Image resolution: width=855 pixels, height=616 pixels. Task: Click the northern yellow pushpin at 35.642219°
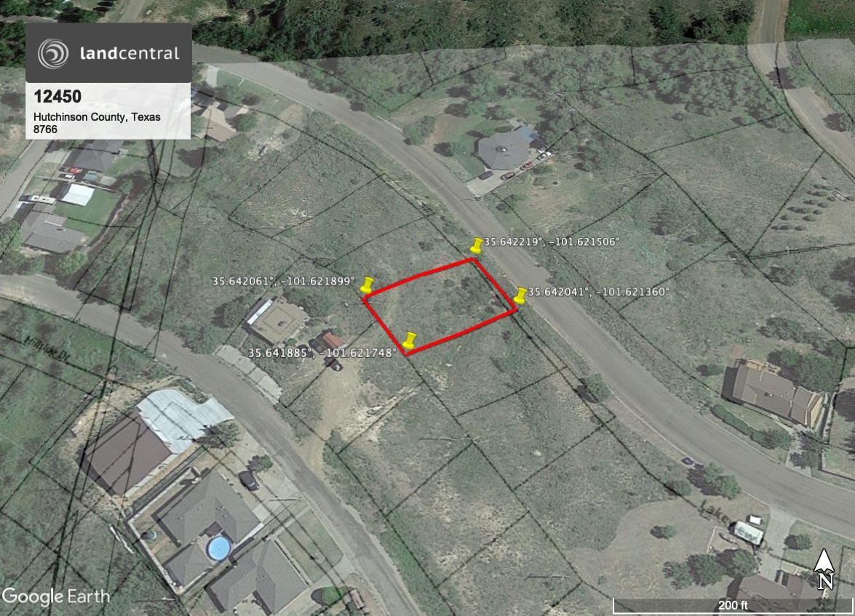pos(477,246)
